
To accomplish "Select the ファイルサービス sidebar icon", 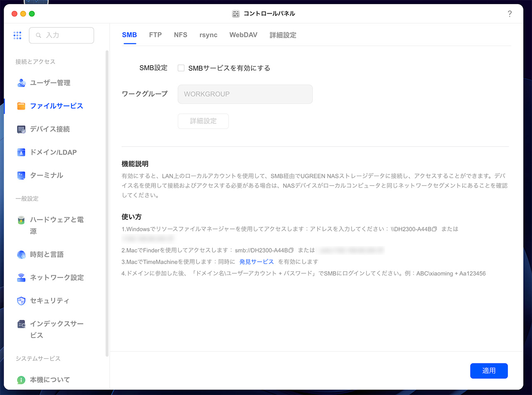I will pyautogui.click(x=22, y=106).
